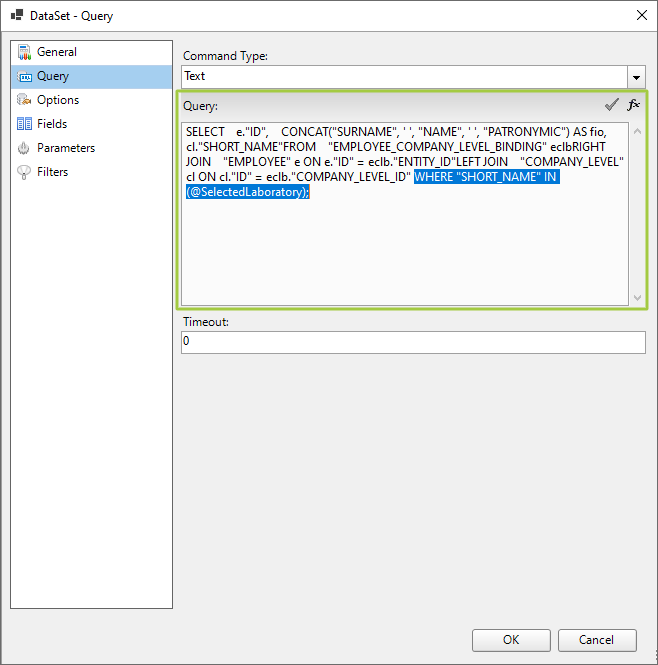
Task: Click the General page icon in sidebar
Action: click(x=24, y=52)
